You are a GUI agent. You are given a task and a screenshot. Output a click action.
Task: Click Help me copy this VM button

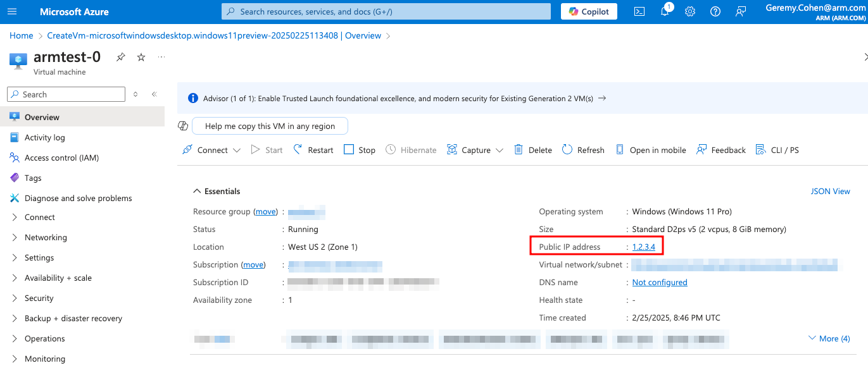[x=270, y=126]
